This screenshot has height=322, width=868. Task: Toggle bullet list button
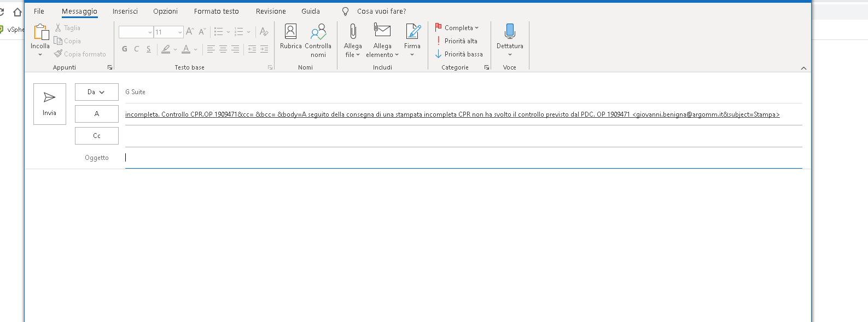click(x=218, y=32)
